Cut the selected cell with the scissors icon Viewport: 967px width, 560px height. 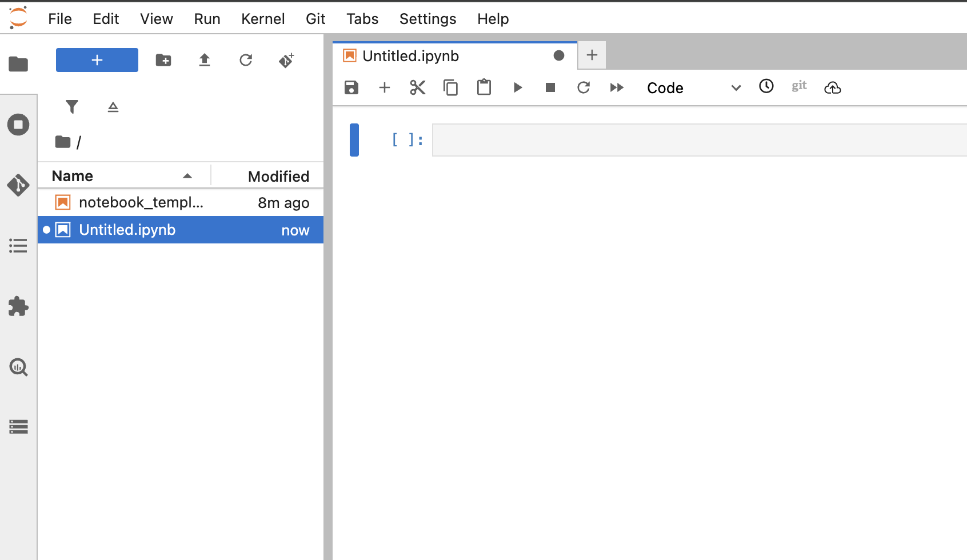click(x=418, y=87)
